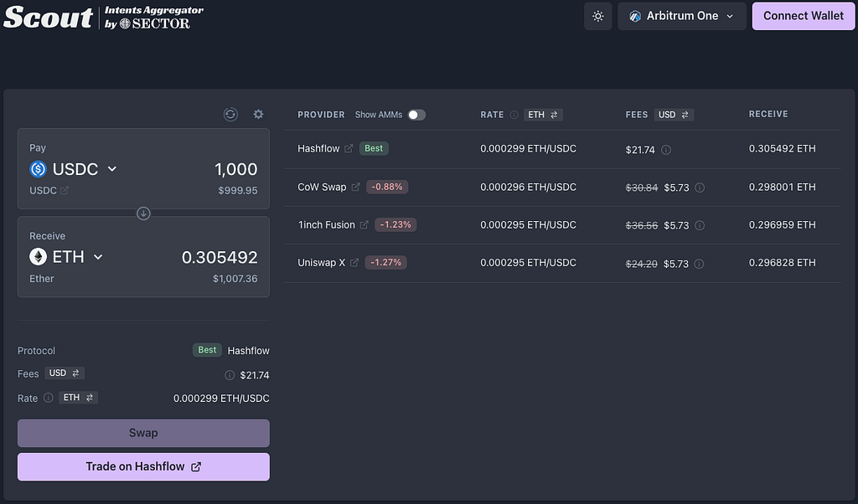The width and height of the screenshot is (858, 504).
Task: Click the USDC coin logo in Pay
Action: point(38,169)
